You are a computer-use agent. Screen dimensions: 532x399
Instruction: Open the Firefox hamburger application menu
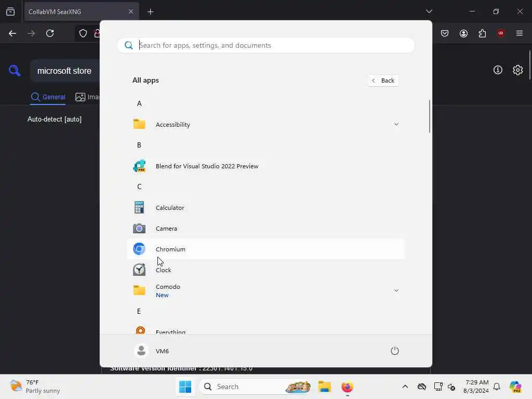pos(520,33)
